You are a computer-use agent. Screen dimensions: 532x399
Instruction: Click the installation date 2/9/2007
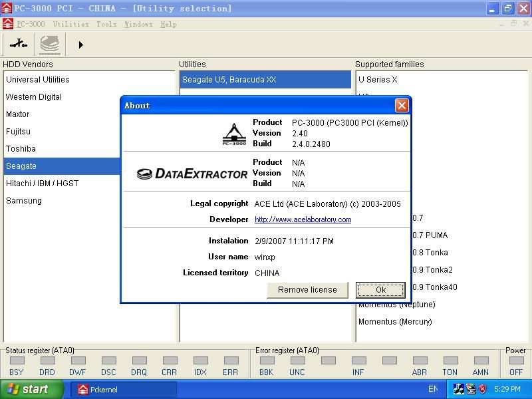click(x=294, y=241)
